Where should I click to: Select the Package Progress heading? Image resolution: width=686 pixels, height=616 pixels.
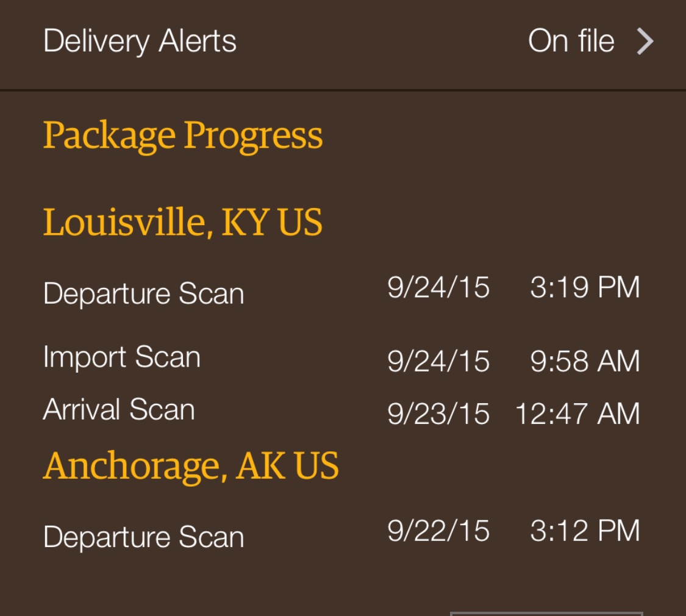tap(182, 137)
